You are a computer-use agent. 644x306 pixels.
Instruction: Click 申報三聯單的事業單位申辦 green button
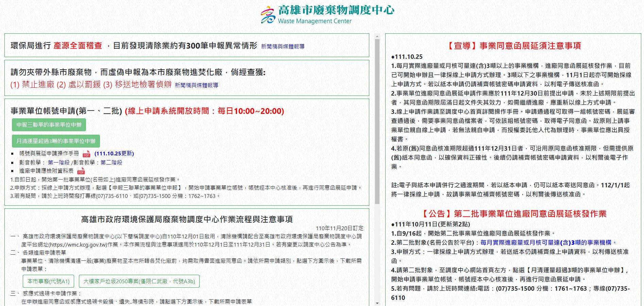(49, 125)
